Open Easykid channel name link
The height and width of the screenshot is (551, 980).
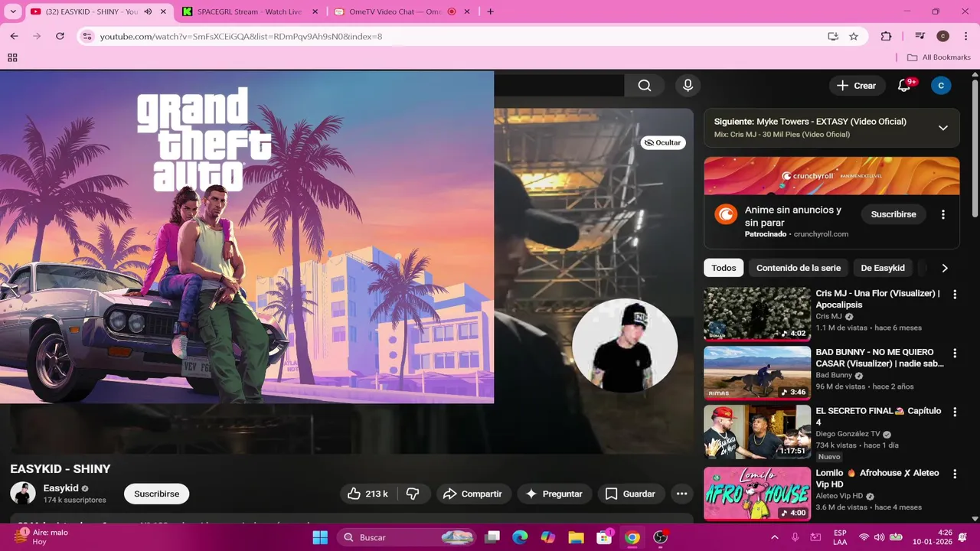point(61,488)
